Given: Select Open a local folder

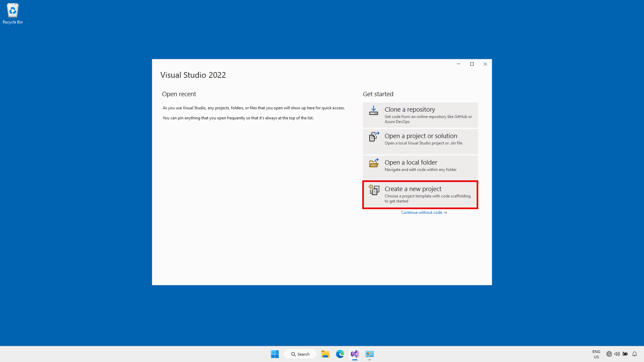Looking at the screenshot, I should tap(420, 168).
